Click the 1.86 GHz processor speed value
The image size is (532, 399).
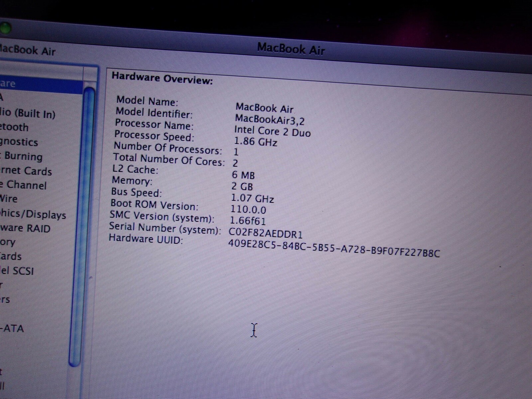pyautogui.click(x=255, y=142)
